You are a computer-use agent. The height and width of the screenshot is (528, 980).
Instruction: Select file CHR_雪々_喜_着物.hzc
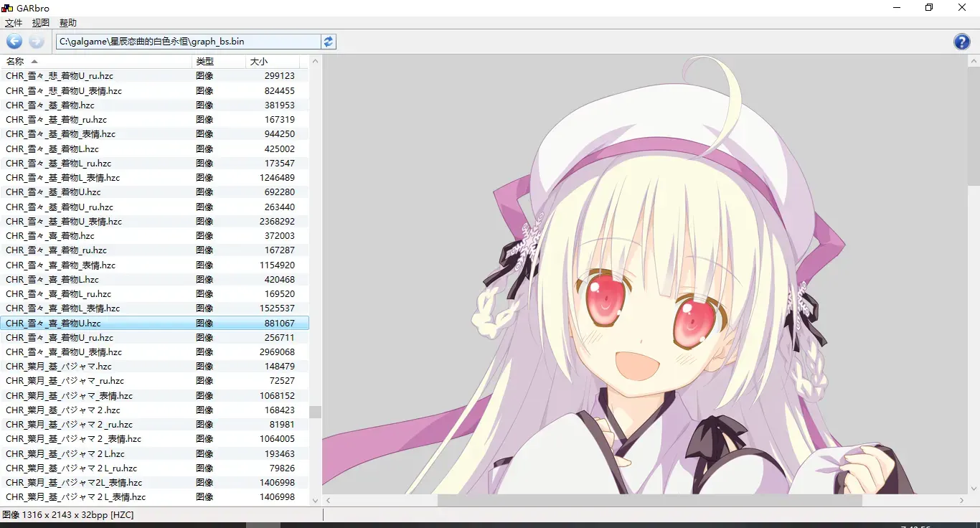(154, 235)
